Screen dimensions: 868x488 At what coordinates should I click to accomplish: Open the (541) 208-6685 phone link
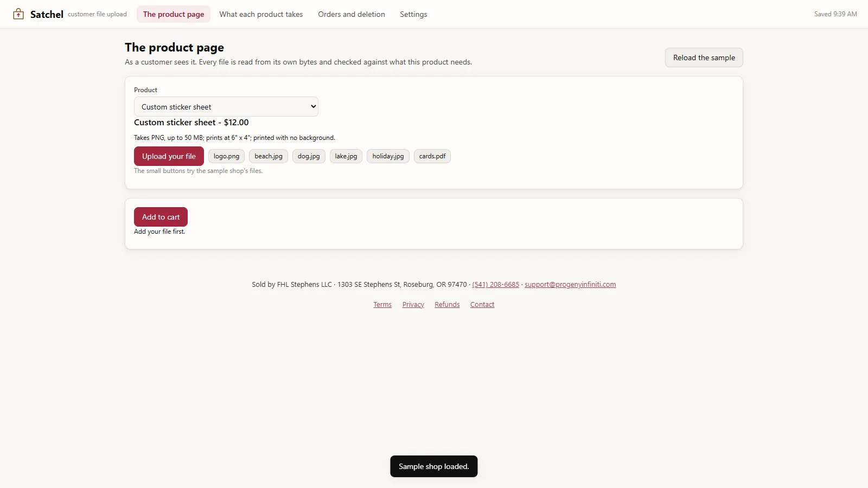point(495,285)
